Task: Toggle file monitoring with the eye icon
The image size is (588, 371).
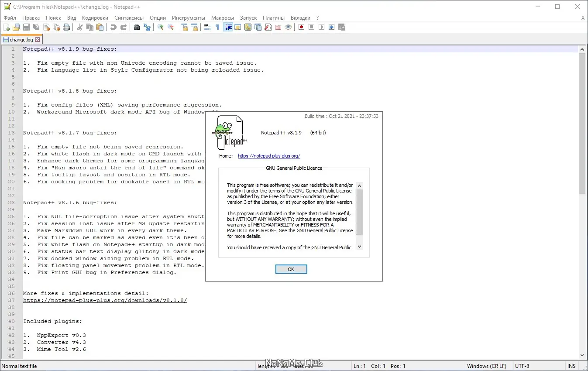Action: [x=288, y=27]
